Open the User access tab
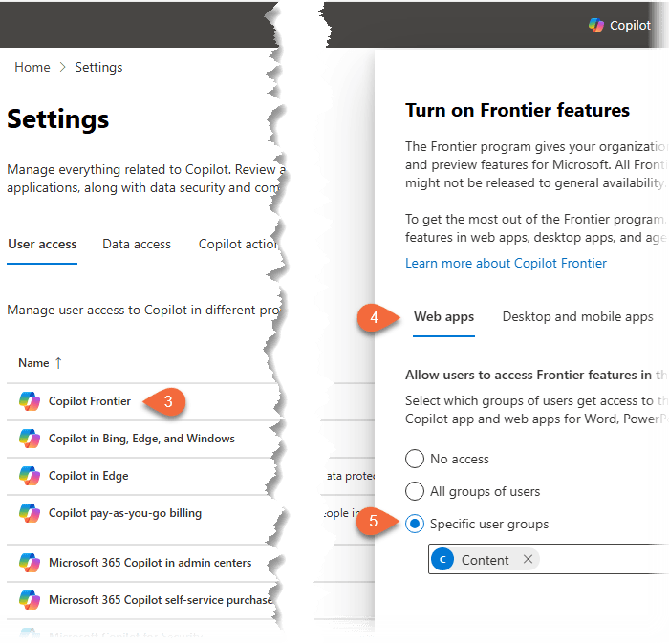 [42, 244]
